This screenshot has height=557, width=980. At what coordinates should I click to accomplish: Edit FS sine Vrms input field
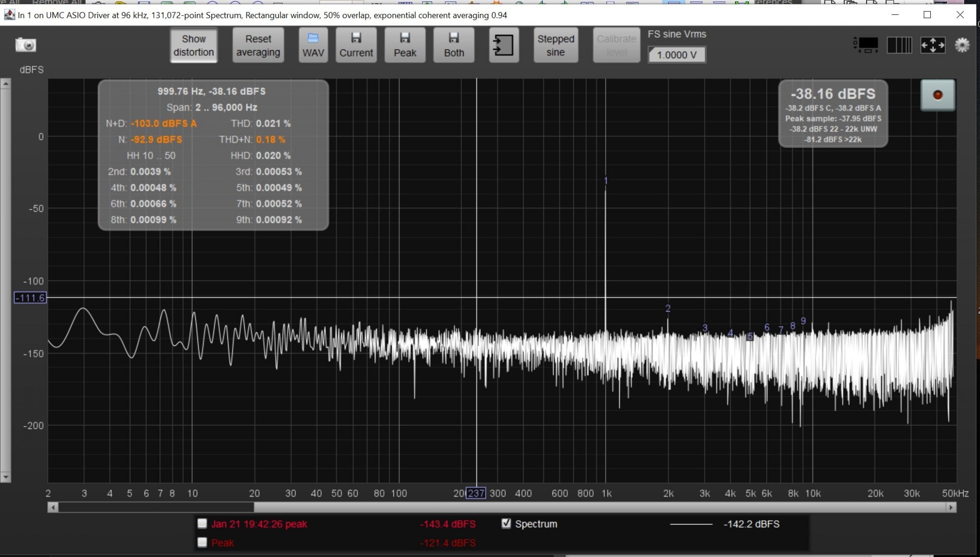[677, 55]
